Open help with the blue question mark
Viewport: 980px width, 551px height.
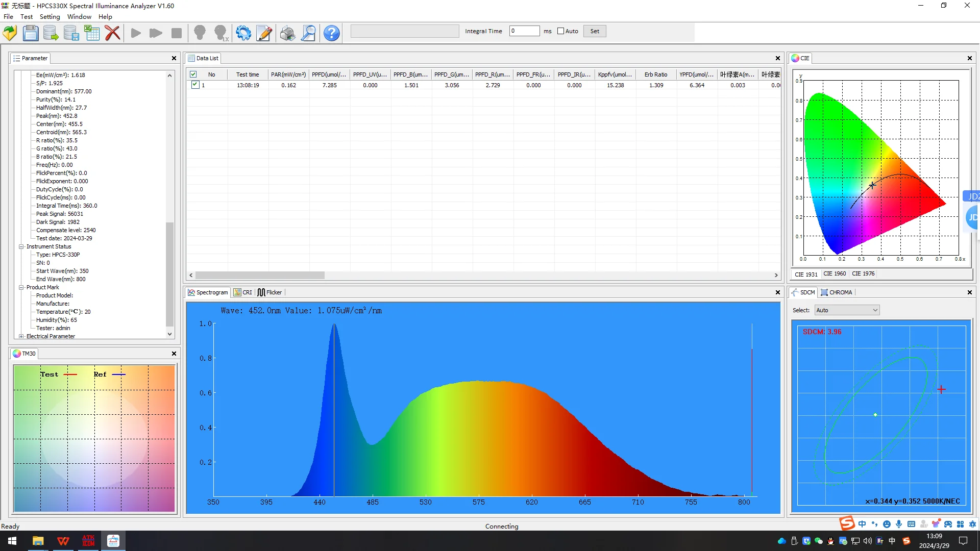tap(331, 33)
